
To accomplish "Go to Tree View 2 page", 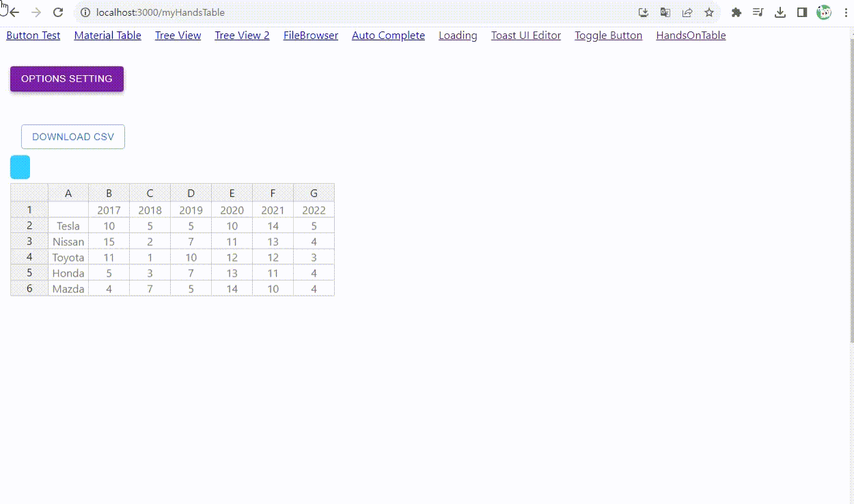I will [242, 36].
